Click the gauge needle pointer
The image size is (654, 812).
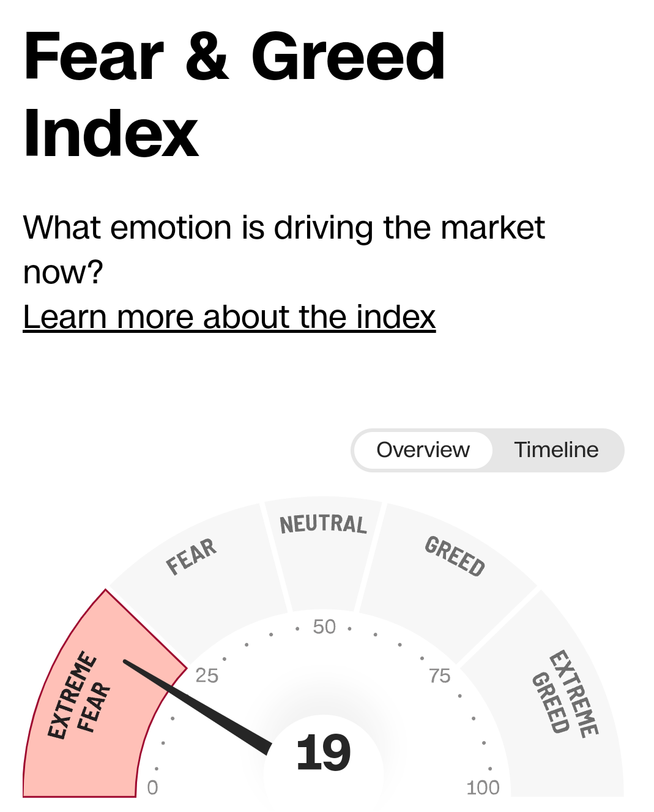pos(196,706)
